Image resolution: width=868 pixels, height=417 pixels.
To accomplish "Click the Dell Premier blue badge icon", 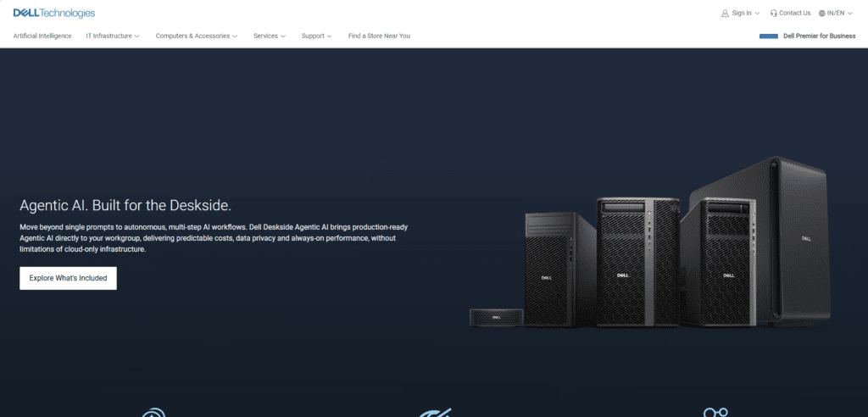I will tap(769, 36).
